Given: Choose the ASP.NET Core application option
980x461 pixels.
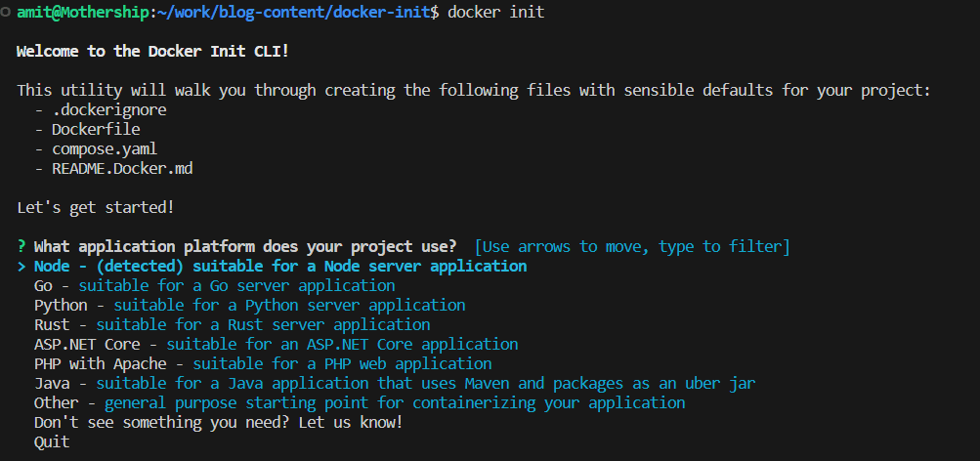Looking at the screenshot, I should point(276,344).
